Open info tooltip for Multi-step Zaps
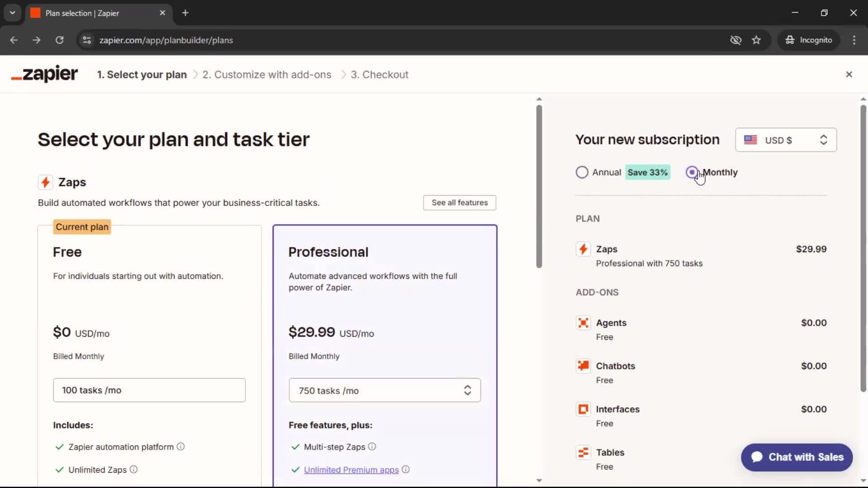This screenshot has width=868, height=488. click(372, 446)
